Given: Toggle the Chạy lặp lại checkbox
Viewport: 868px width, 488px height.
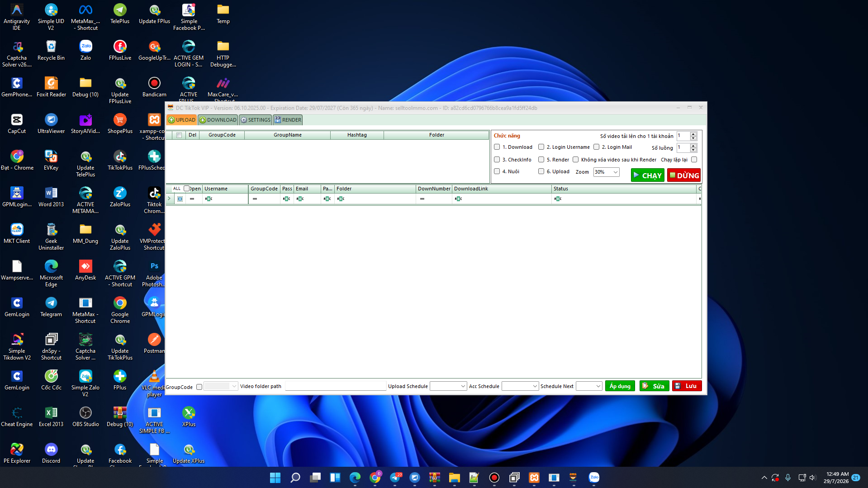Looking at the screenshot, I should click(x=694, y=160).
